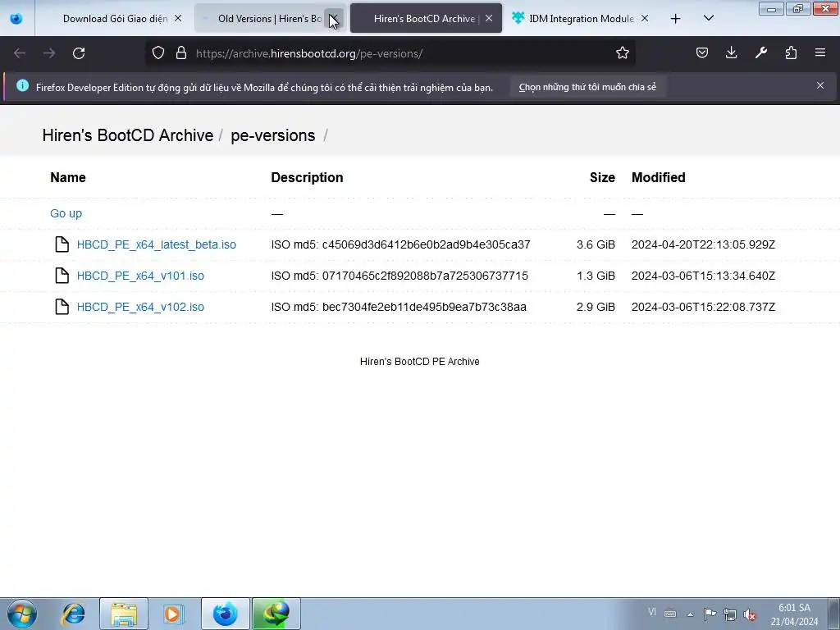Viewport: 840px width, 630px height.
Task: Download HBCD_PE_x64_v102.iso
Action: point(140,307)
